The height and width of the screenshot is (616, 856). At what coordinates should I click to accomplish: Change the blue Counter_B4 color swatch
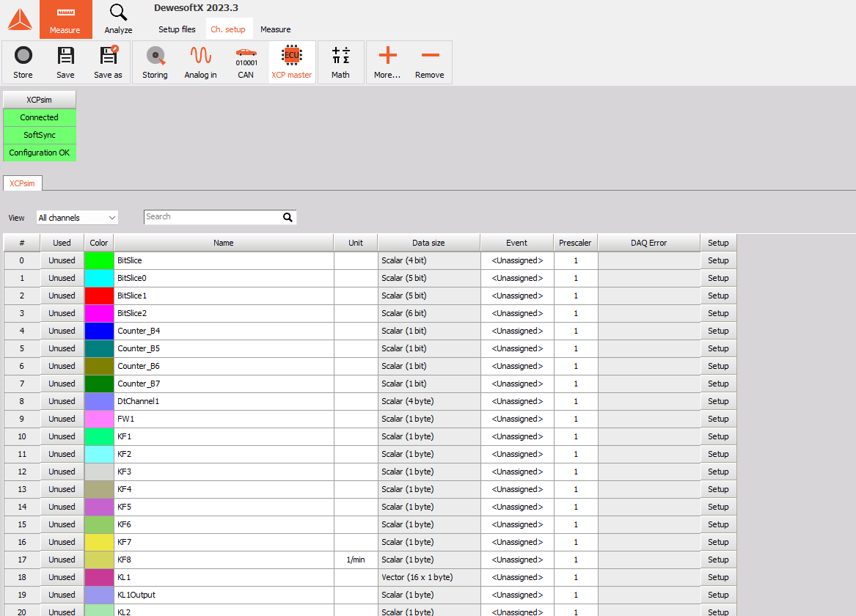pyautogui.click(x=99, y=331)
